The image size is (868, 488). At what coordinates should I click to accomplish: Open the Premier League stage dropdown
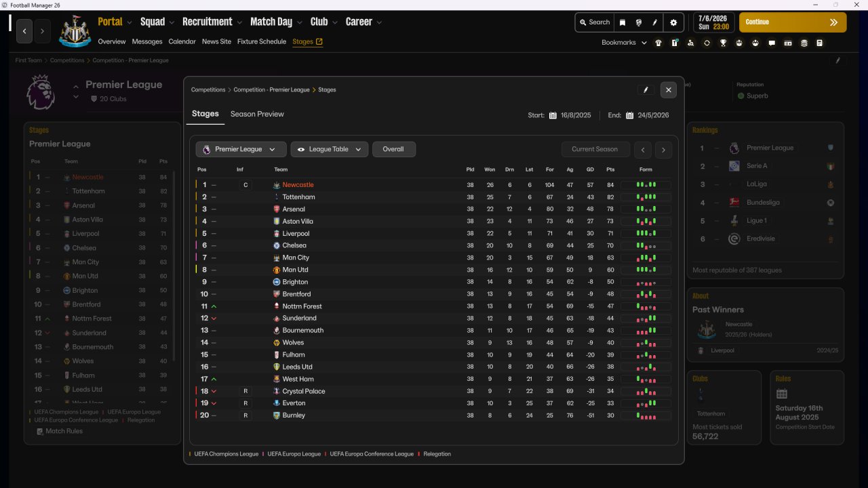tap(241, 150)
